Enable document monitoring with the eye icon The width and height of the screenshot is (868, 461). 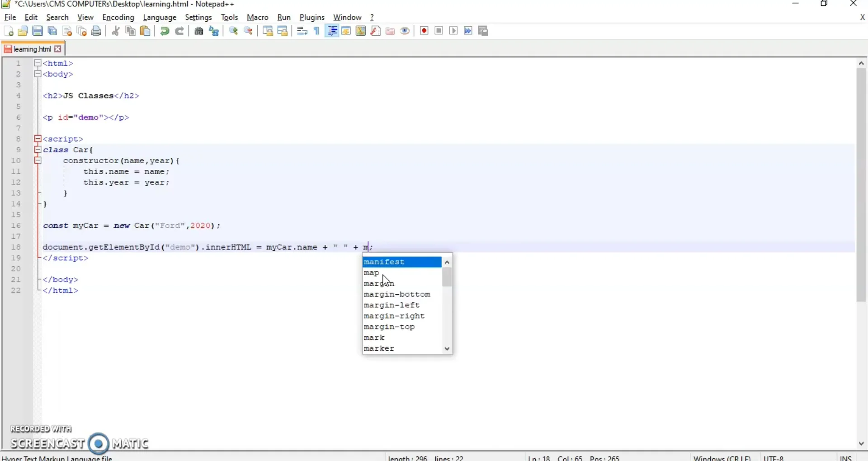pos(405,31)
